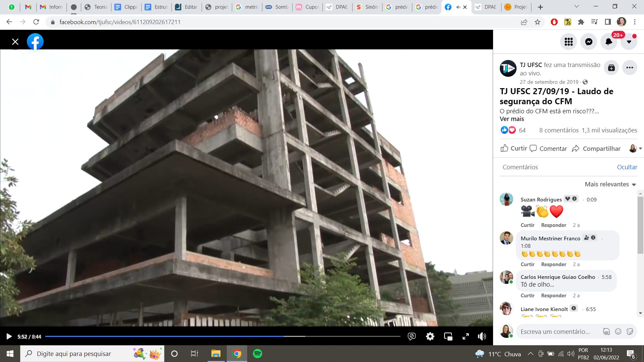The image size is (644, 362).
Task: Click Ver mais to expand description
Action: pyautogui.click(x=512, y=119)
